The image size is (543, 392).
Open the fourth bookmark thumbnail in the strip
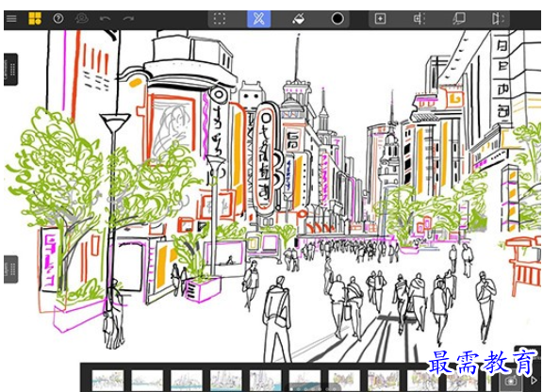click(x=226, y=381)
